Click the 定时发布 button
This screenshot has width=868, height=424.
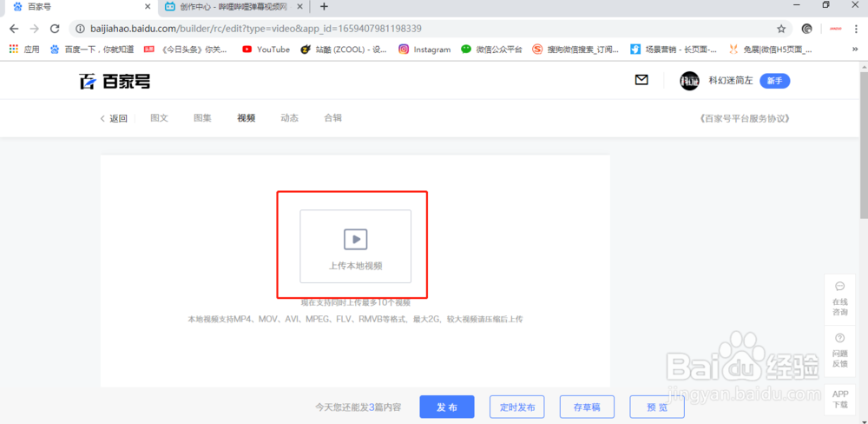(517, 407)
